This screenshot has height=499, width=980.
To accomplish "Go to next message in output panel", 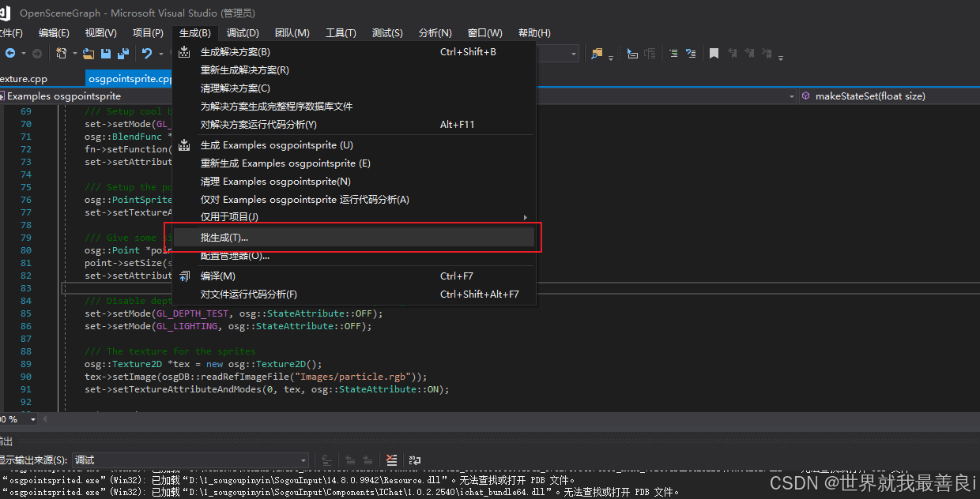I will (367, 460).
